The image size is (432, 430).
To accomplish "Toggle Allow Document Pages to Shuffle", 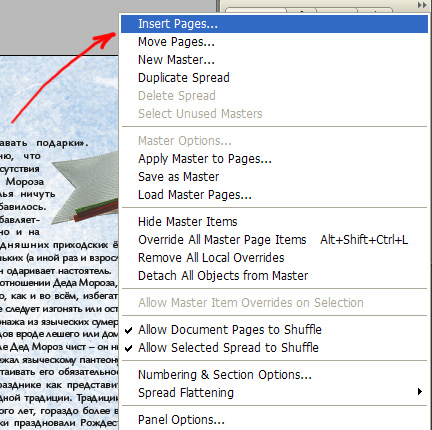I will pos(274,330).
